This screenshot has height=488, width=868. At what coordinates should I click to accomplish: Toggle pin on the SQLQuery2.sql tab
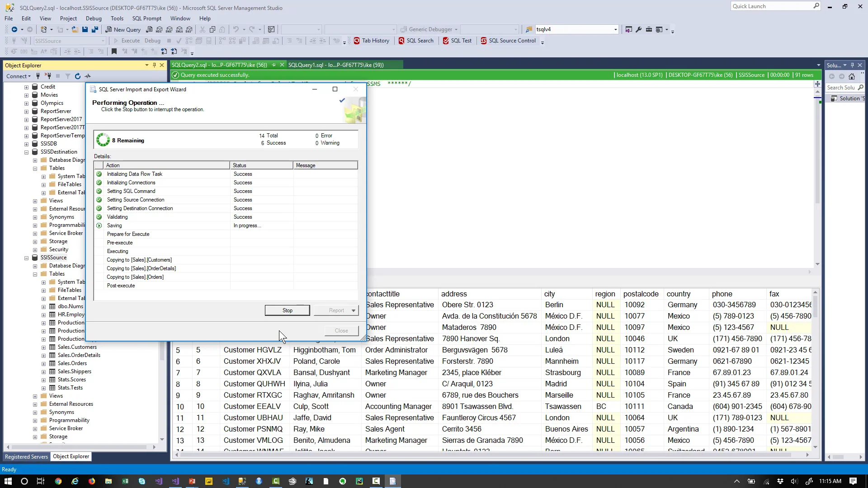pyautogui.click(x=274, y=65)
